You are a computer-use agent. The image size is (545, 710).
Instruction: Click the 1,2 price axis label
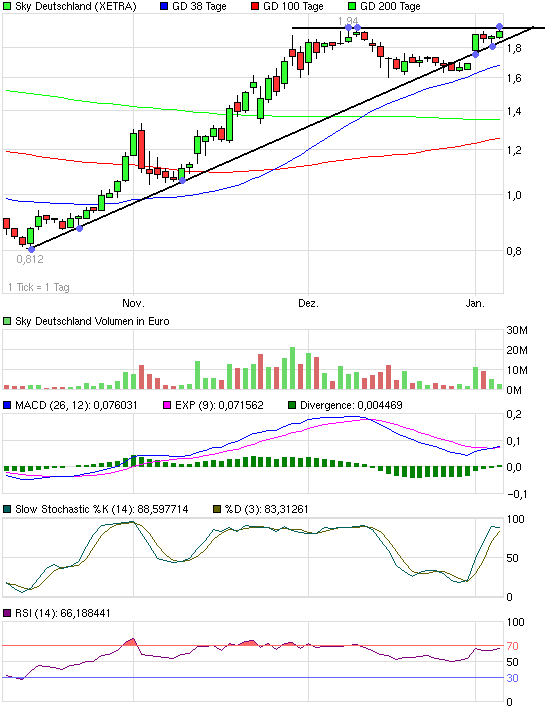(514, 150)
